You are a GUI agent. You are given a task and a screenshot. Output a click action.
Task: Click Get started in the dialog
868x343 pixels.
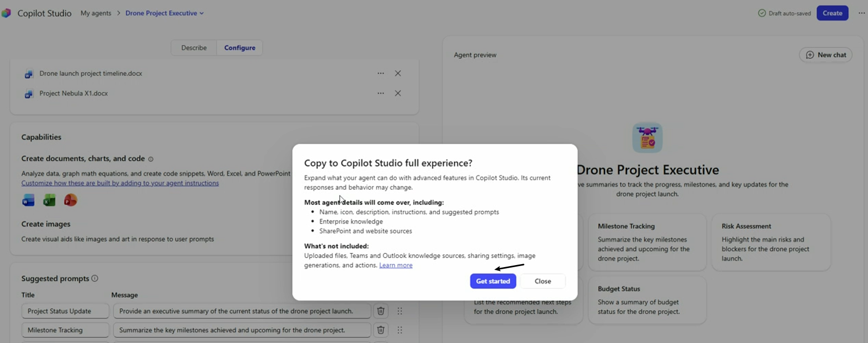click(493, 281)
